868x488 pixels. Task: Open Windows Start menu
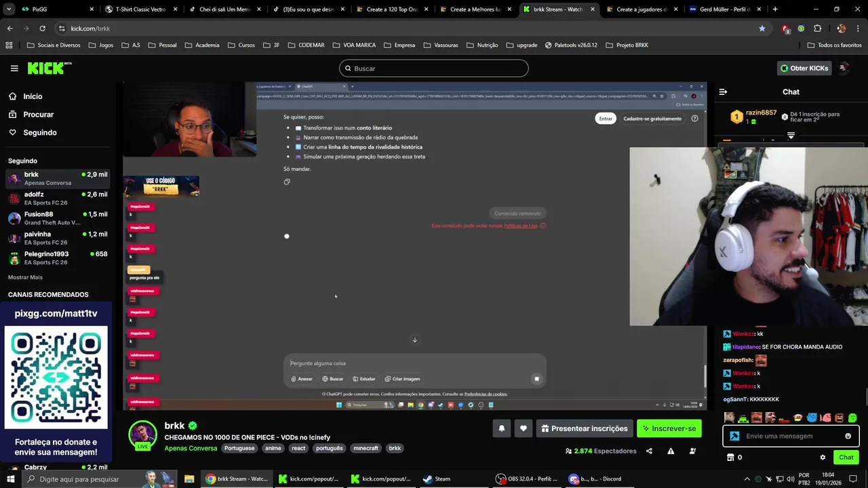(10, 479)
